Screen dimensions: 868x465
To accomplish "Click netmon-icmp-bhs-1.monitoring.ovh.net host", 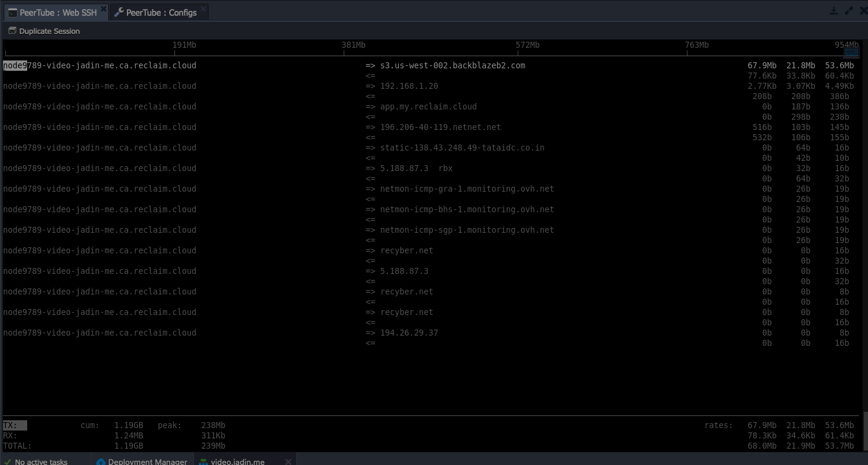I will click(x=467, y=209).
